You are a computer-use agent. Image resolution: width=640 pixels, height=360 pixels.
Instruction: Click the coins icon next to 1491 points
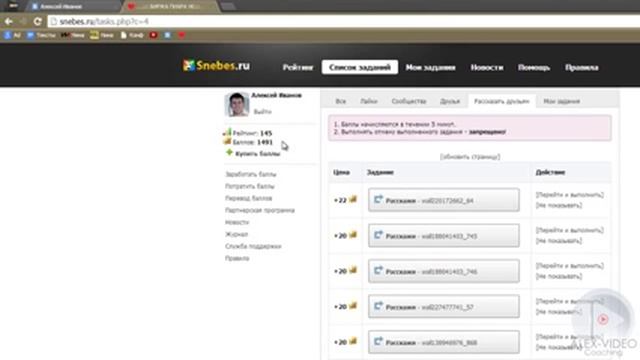coord(227,142)
